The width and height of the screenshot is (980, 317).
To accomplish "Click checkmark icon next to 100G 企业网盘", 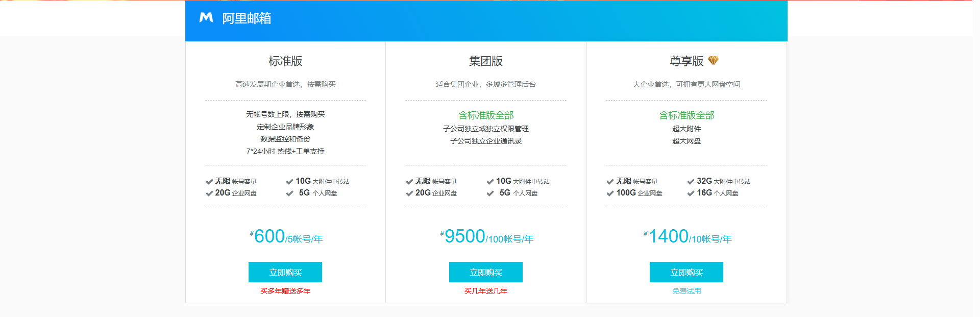I will click(x=610, y=193).
